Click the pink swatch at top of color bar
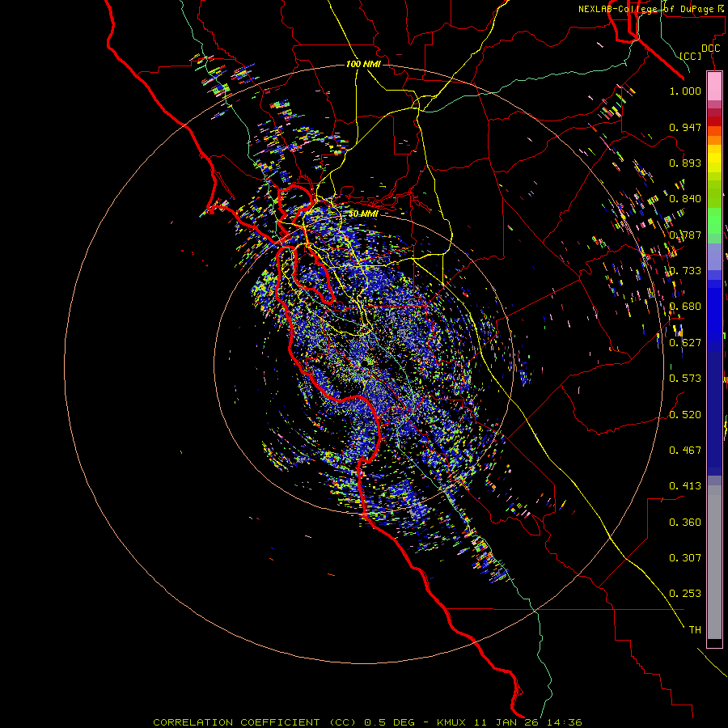This screenshot has width=728, height=728. click(714, 87)
